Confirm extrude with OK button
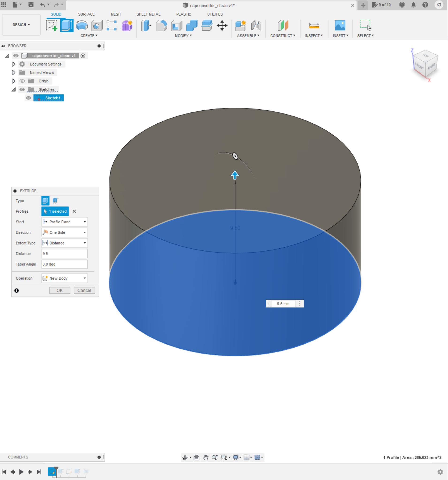The width and height of the screenshot is (448, 480). [x=60, y=290]
